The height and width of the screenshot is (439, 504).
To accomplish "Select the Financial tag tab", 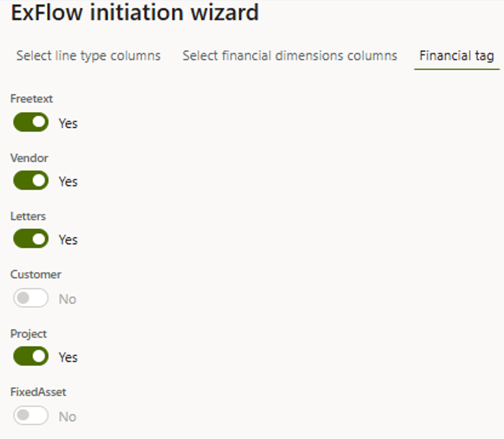I will (457, 55).
